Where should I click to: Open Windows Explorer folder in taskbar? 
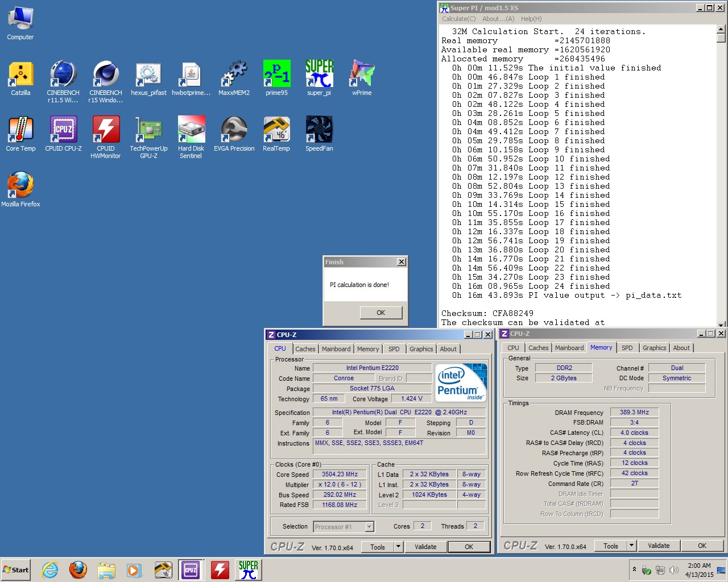106,569
